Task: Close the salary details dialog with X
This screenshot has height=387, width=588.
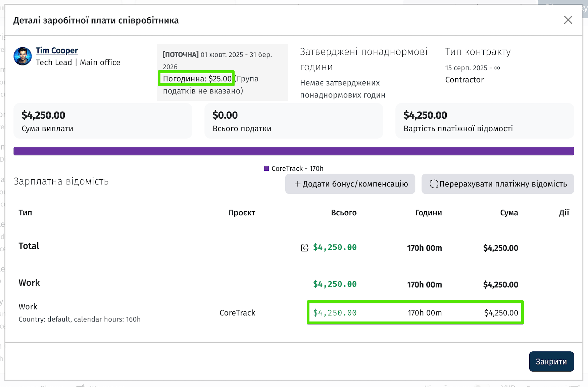Action: click(568, 20)
